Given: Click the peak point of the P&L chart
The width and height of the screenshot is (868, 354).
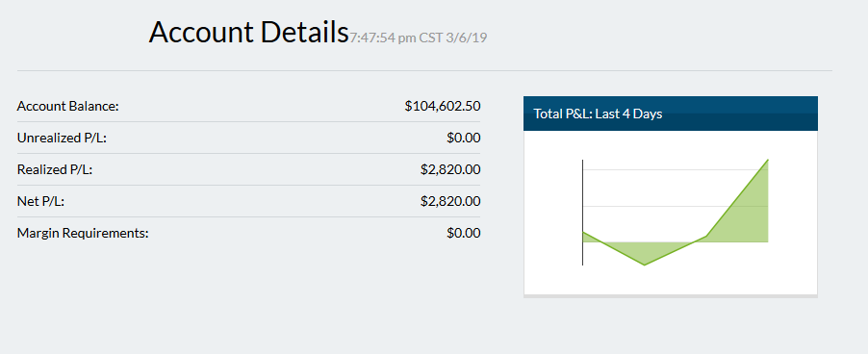Looking at the screenshot, I should click(x=768, y=160).
